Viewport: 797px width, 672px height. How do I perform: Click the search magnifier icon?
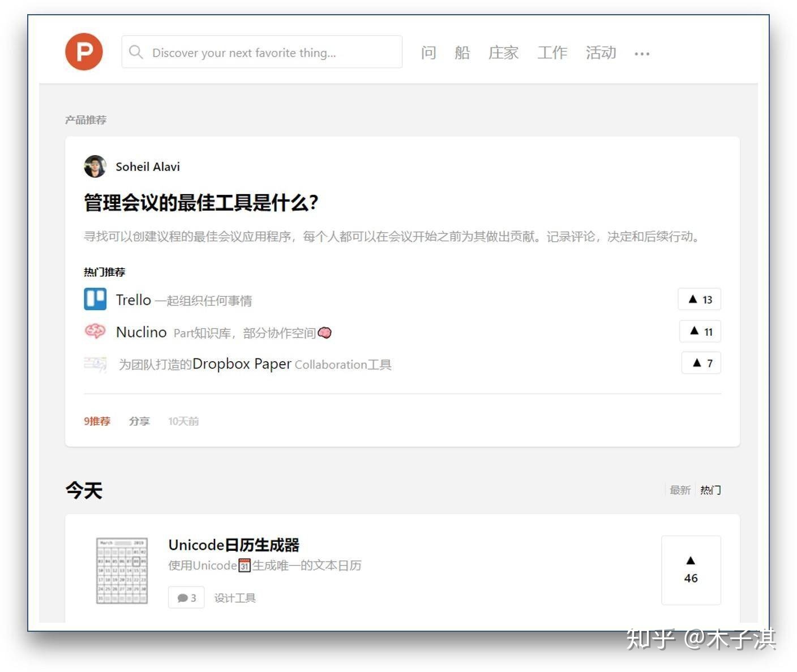(136, 52)
